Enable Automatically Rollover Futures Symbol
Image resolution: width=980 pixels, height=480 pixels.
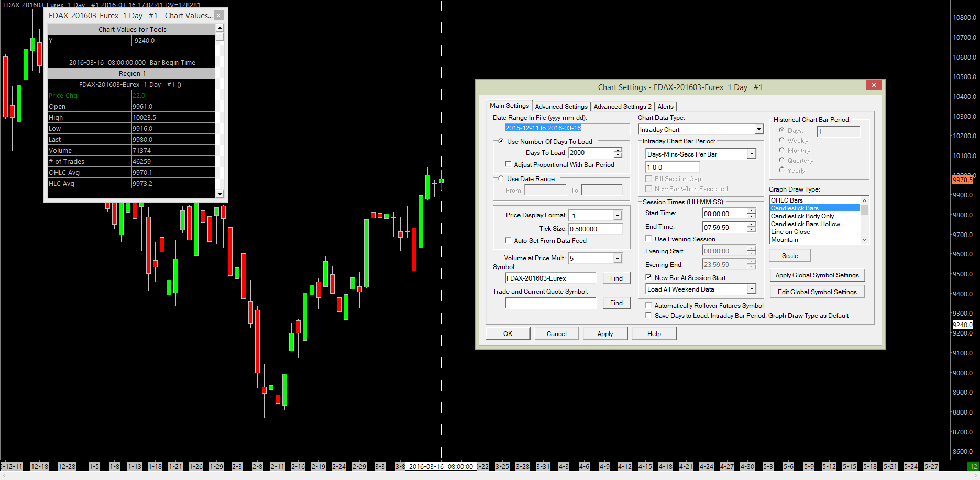648,305
